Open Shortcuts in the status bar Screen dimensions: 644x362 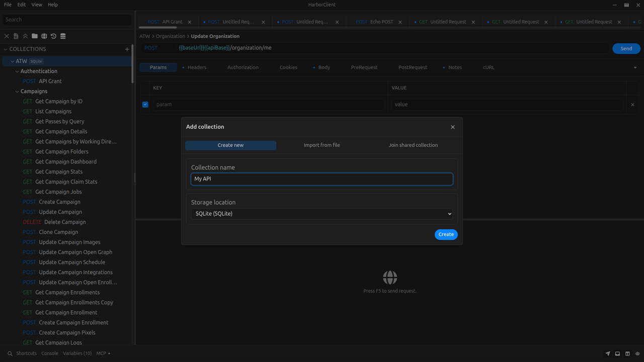tap(26, 353)
